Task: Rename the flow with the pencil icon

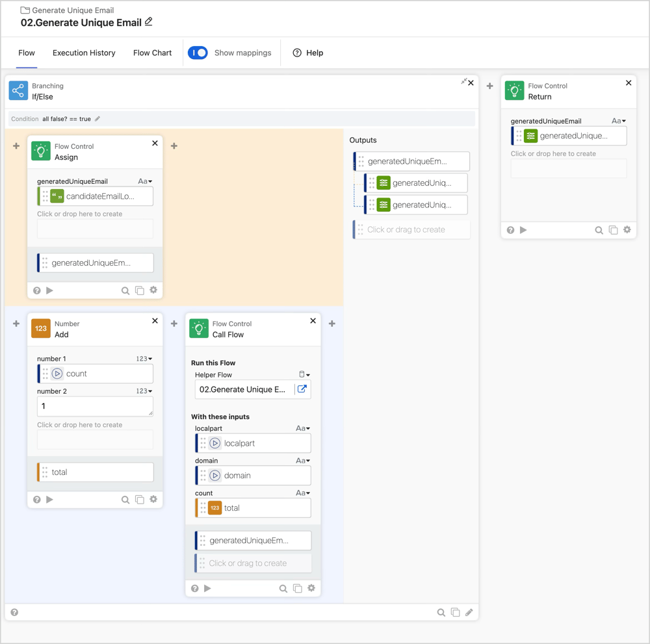Action: pyautogui.click(x=148, y=21)
